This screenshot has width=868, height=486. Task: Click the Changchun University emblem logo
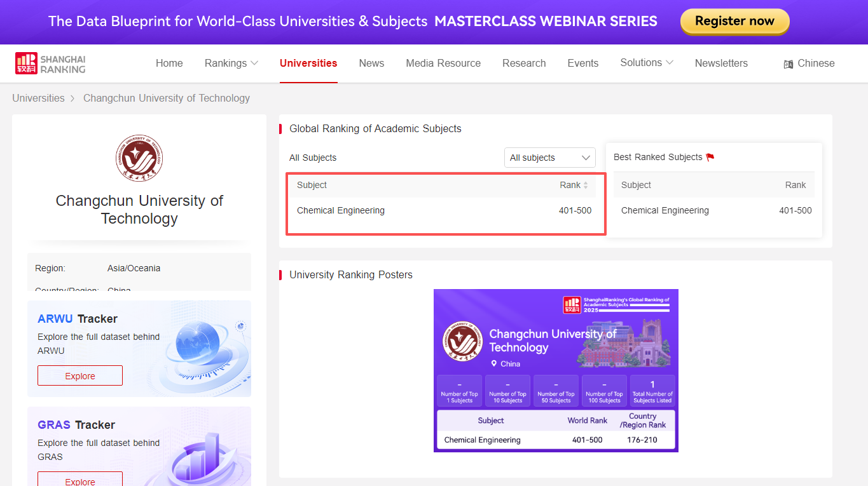pyautogui.click(x=139, y=158)
